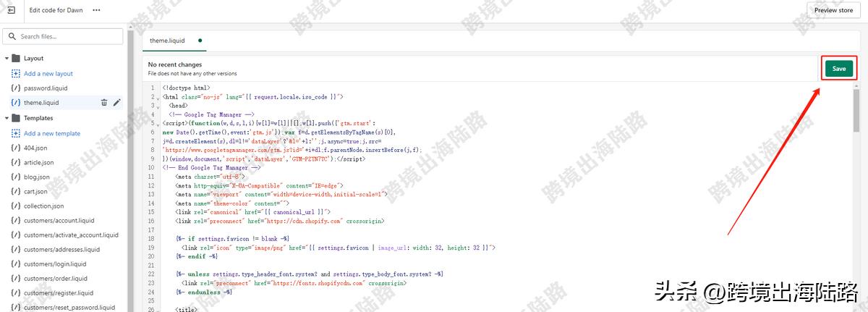Click line 11 meta charset code
Image resolution: width=868 pixels, height=312 pixels.
pos(210,176)
